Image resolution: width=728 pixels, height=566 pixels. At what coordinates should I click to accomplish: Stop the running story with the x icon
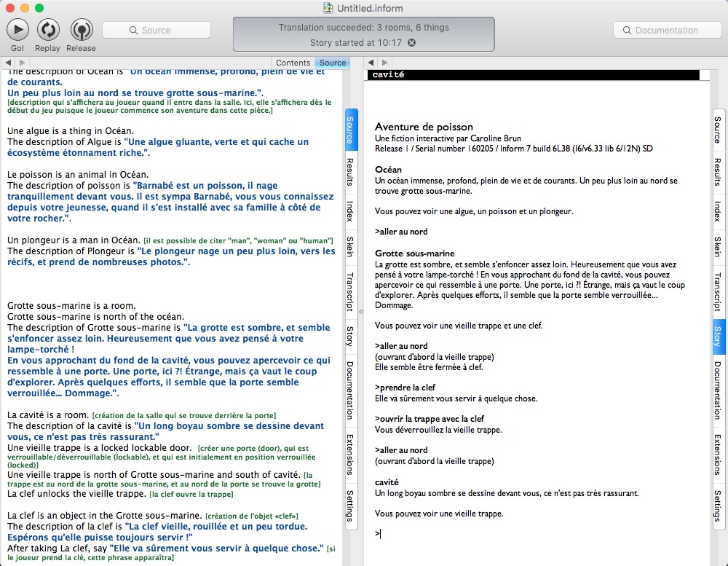pos(411,43)
